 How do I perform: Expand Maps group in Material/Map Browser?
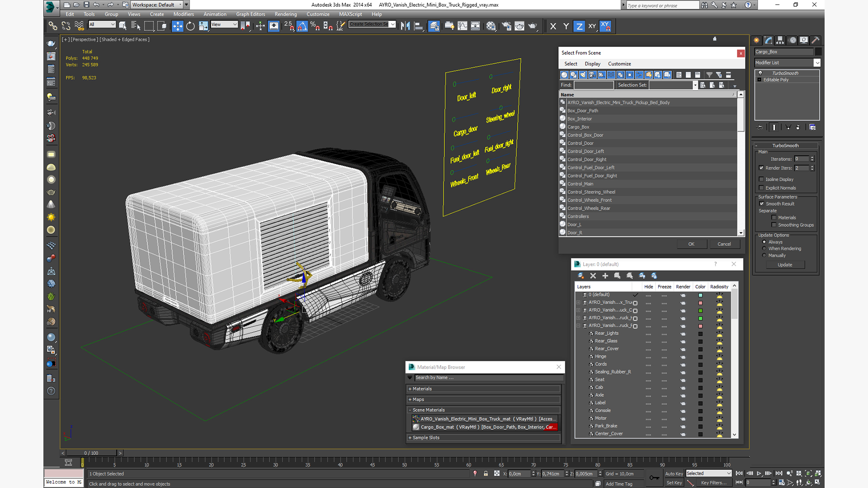point(410,399)
